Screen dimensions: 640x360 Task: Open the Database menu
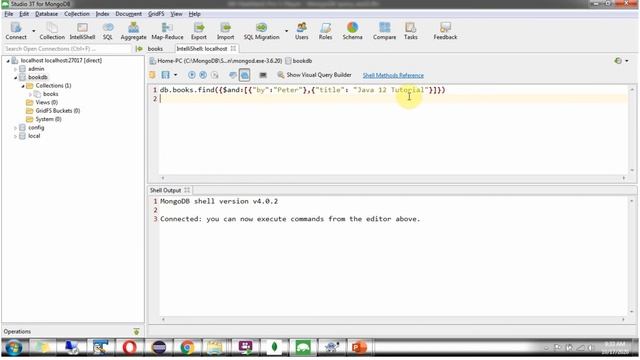pyautogui.click(x=47, y=14)
